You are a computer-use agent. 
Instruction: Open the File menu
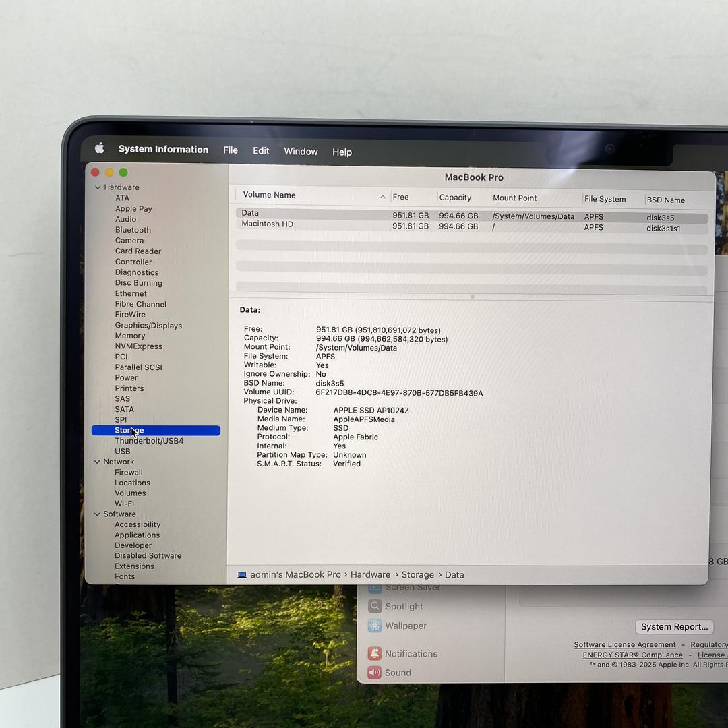click(231, 150)
